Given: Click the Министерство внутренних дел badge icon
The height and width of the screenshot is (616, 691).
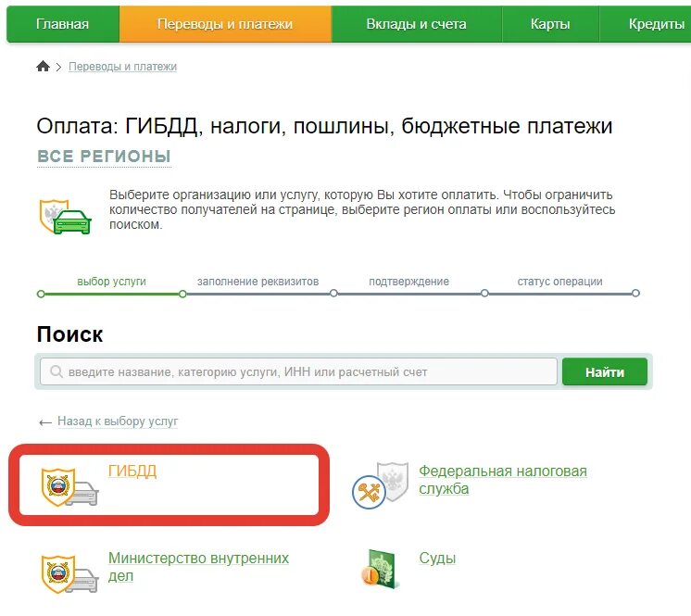Looking at the screenshot, I should click(x=69, y=574).
